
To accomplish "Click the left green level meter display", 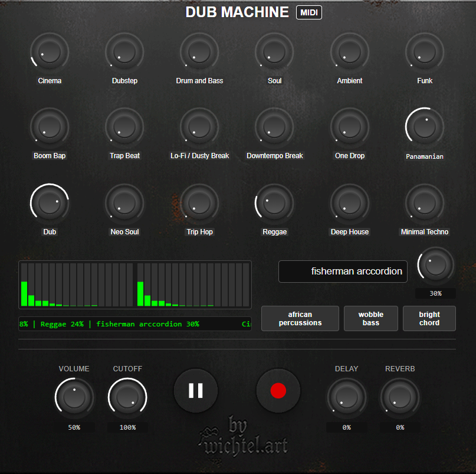I will coord(77,285).
